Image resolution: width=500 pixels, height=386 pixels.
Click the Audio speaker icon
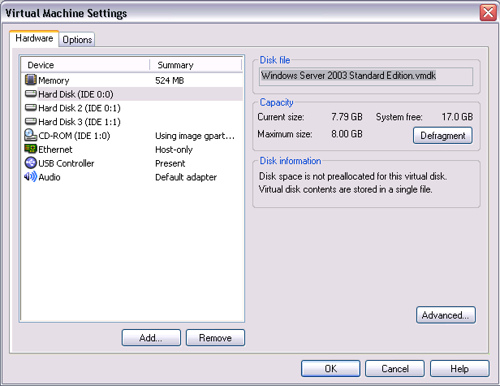coord(31,176)
